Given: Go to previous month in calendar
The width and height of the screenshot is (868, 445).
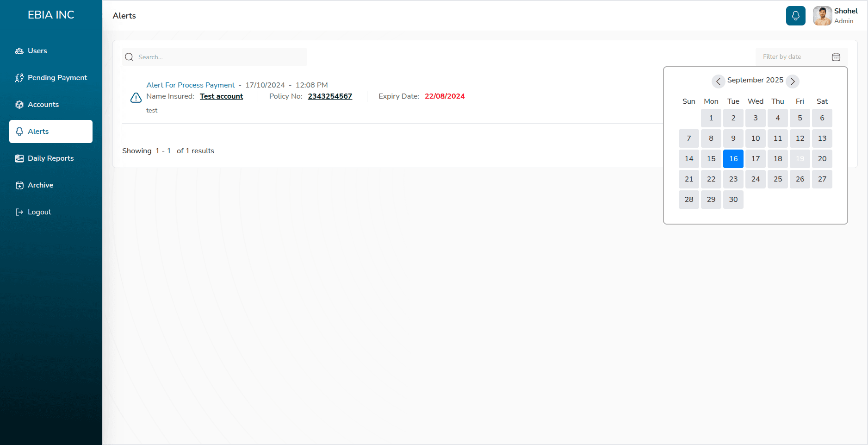Looking at the screenshot, I should click(718, 81).
